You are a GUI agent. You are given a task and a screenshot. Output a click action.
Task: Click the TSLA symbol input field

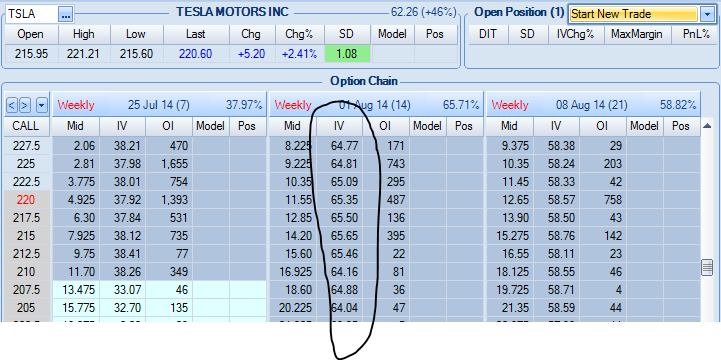pos(31,14)
